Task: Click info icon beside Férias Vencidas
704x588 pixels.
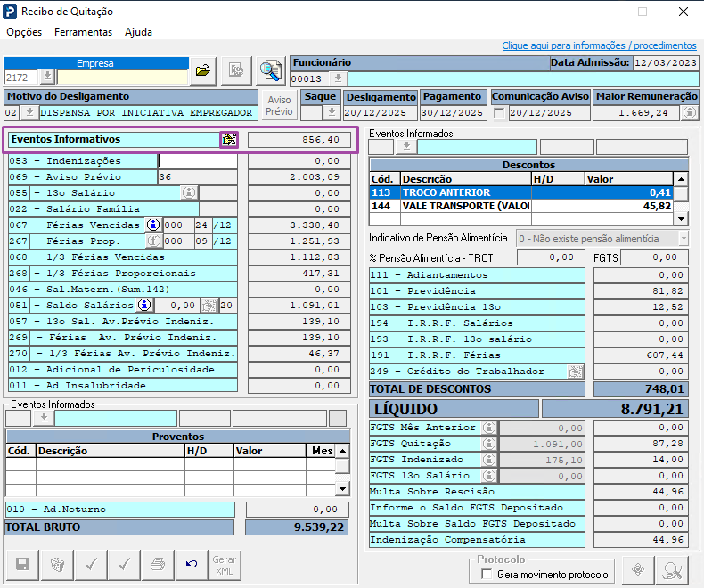Action: click(153, 225)
